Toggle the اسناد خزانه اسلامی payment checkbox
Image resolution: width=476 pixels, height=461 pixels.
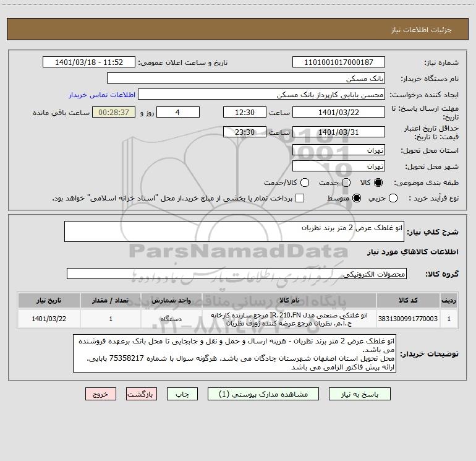pos(300,198)
